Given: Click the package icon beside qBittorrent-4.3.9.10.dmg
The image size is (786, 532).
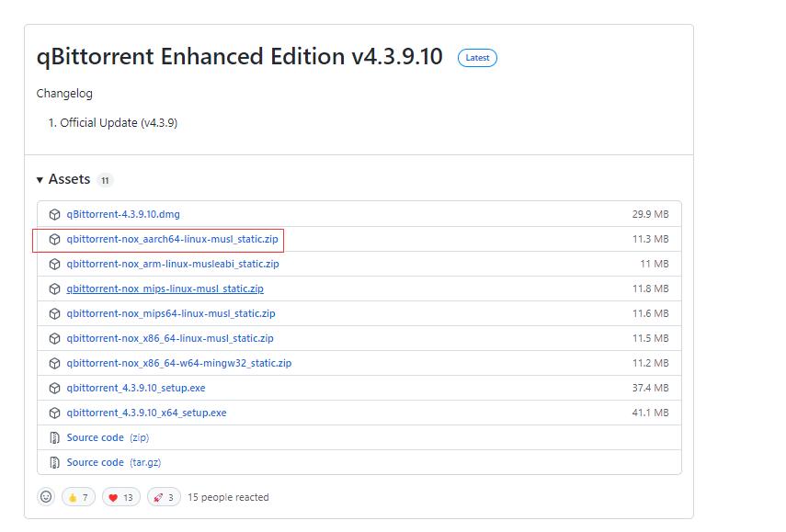Looking at the screenshot, I should [55, 214].
